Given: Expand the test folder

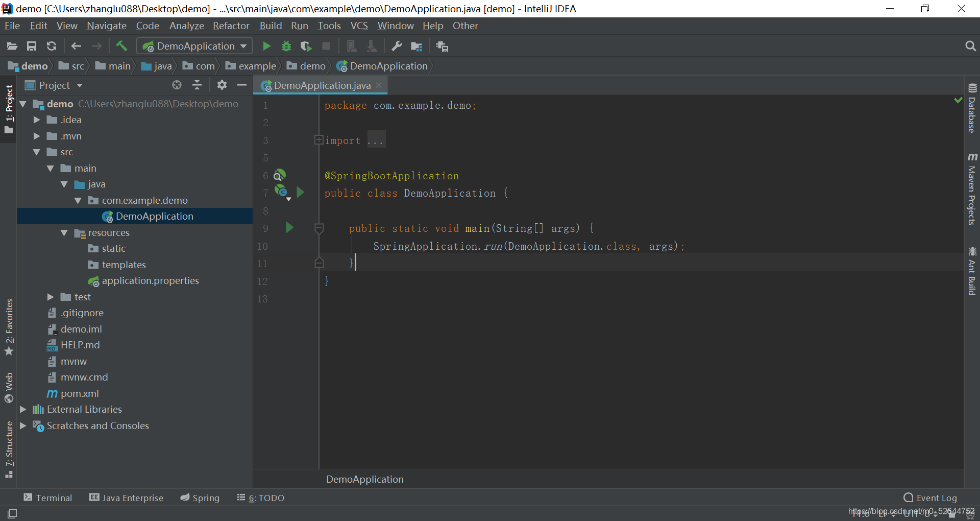Looking at the screenshot, I should click(x=50, y=297).
